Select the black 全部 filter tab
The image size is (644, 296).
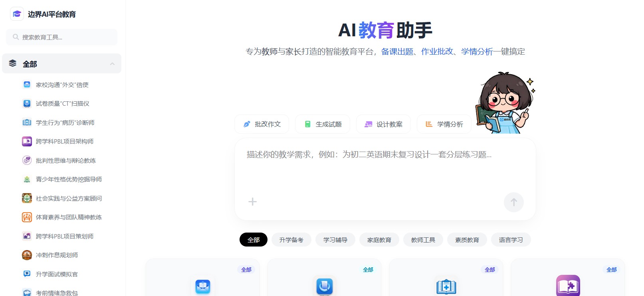[x=254, y=240]
